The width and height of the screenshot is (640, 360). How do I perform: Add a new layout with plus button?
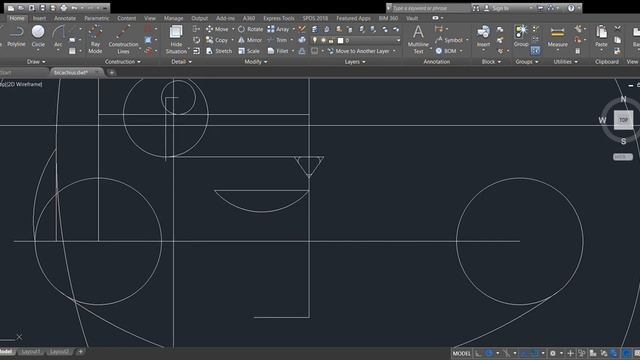pos(80,351)
